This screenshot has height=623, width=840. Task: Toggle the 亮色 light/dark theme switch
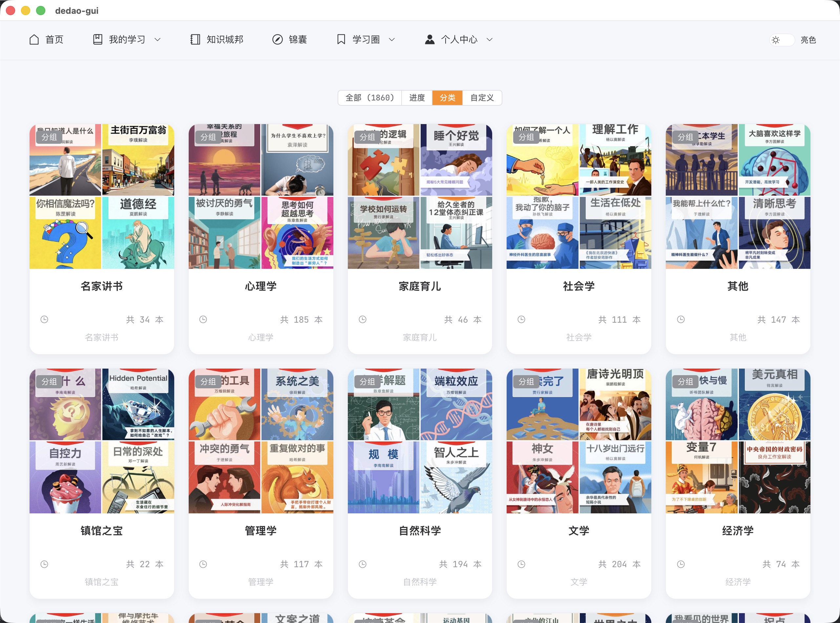[x=782, y=40]
